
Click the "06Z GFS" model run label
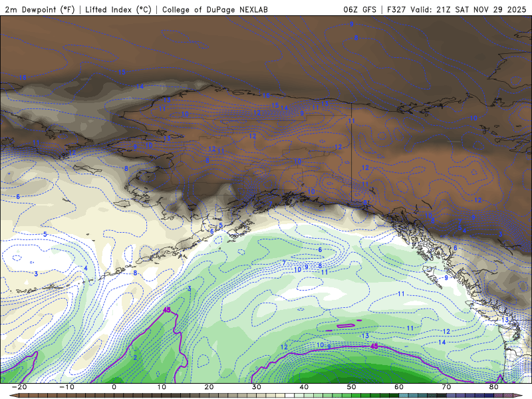click(360, 9)
